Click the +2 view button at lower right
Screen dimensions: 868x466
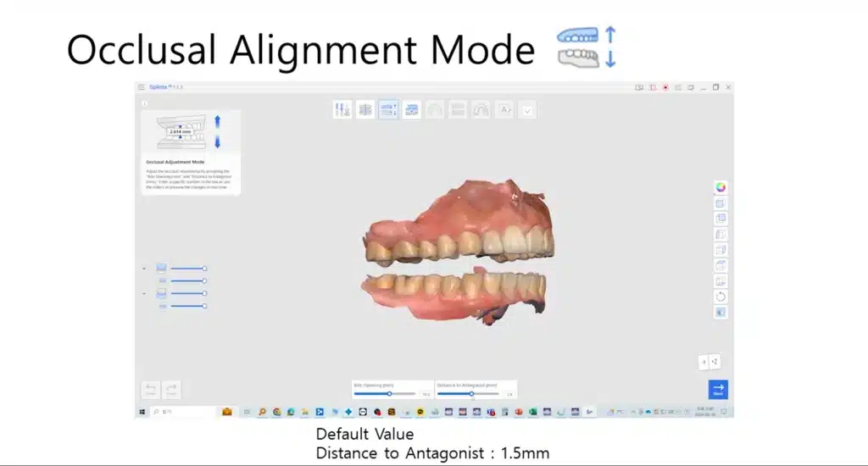tap(715, 362)
